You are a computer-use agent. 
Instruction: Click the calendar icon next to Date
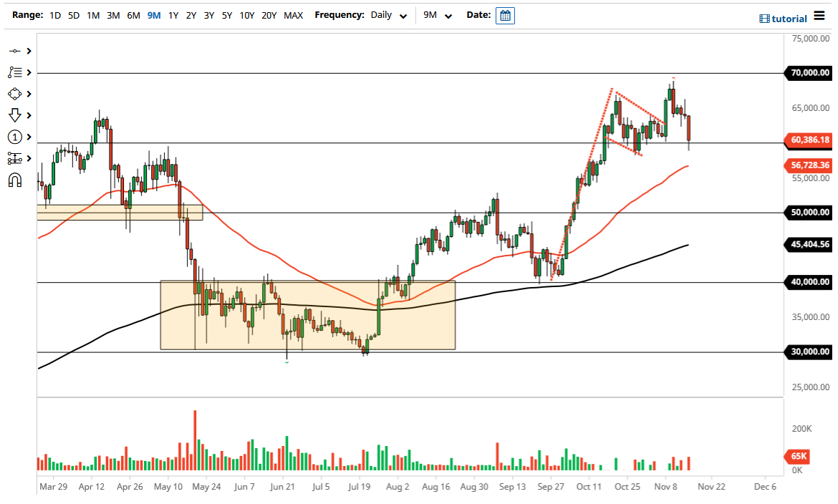tap(505, 15)
